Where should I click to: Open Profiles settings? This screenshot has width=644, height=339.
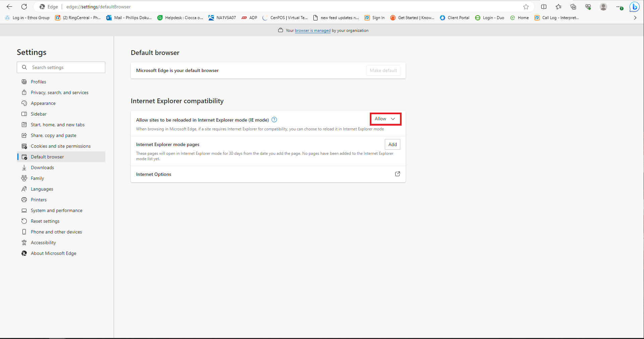tap(61, 82)
